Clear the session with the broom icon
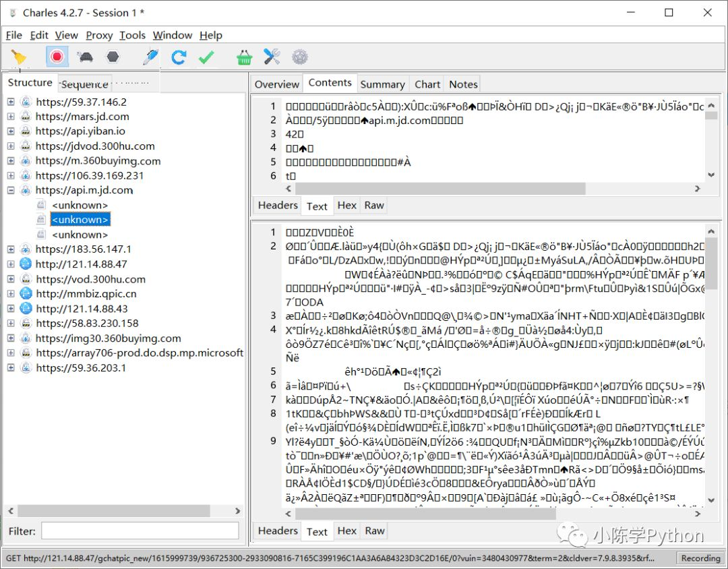The width and height of the screenshot is (728, 569). click(x=19, y=57)
